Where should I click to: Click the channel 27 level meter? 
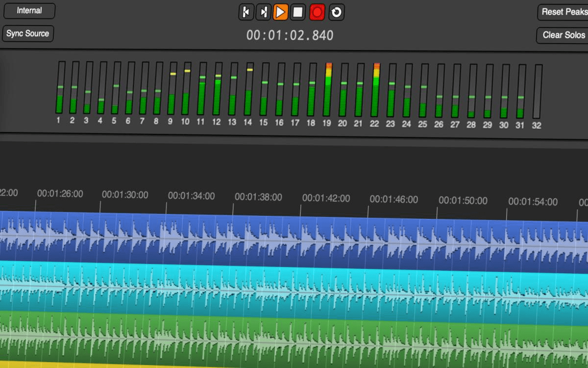pyautogui.click(x=456, y=91)
